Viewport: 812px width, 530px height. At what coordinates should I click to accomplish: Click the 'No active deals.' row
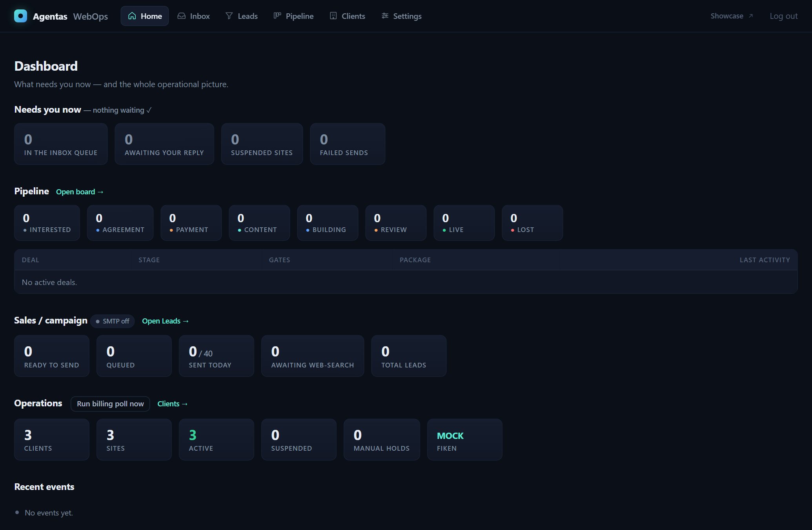(406, 282)
